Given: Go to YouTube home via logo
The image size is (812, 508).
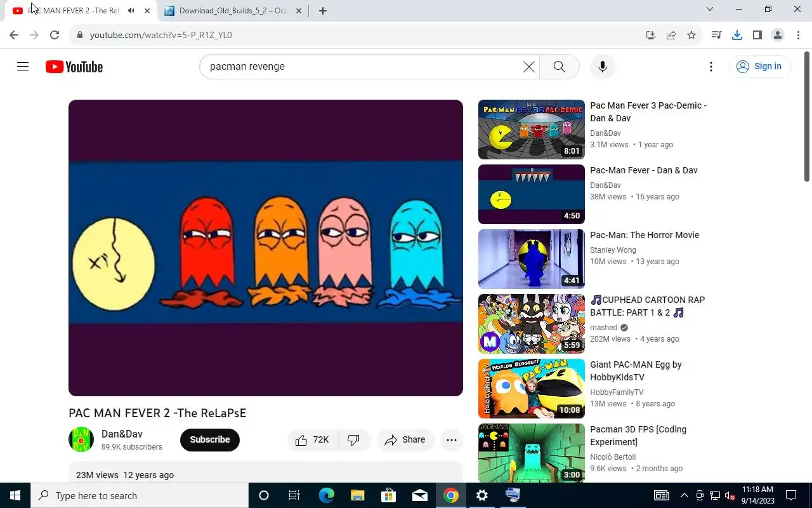Looking at the screenshot, I should 74,67.
